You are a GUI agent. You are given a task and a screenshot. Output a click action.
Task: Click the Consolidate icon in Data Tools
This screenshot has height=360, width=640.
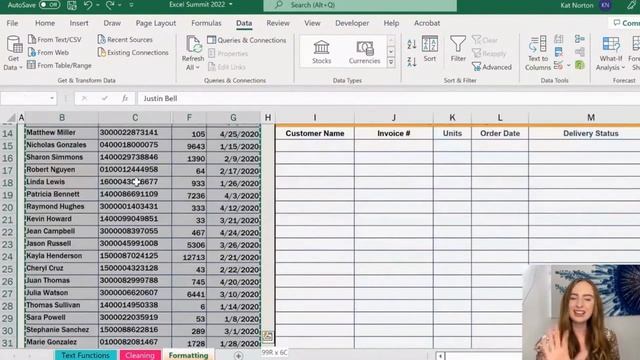click(580, 39)
